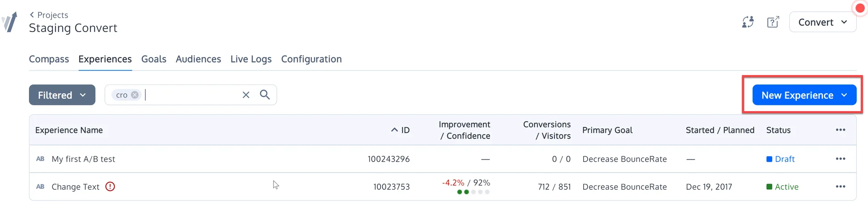Click AB icon for Change Text
The width and height of the screenshot is (868, 211).
[x=40, y=187]
